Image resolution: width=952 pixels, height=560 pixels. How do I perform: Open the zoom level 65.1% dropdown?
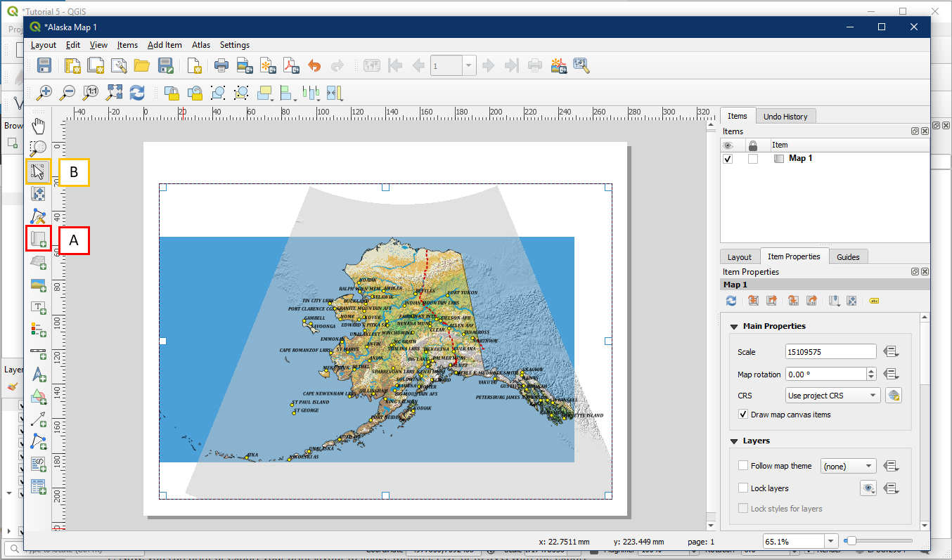tap(832, 541)
